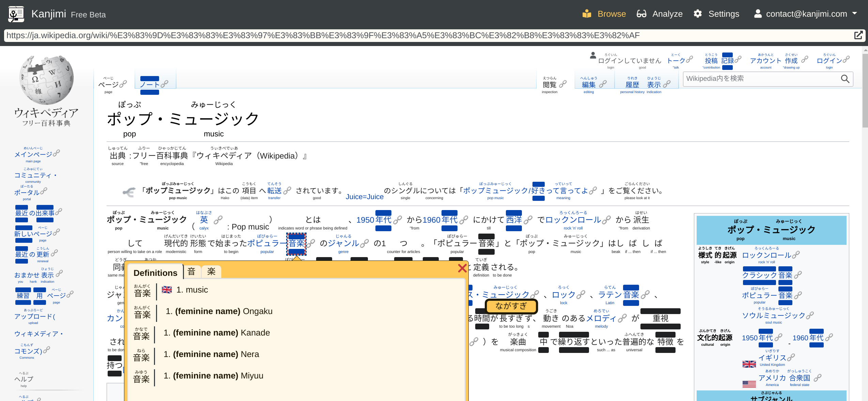This screenshot has height=401, width=868.
Task: Click the ながすぎ yellow tooltip button
Action: pos(511,306)
